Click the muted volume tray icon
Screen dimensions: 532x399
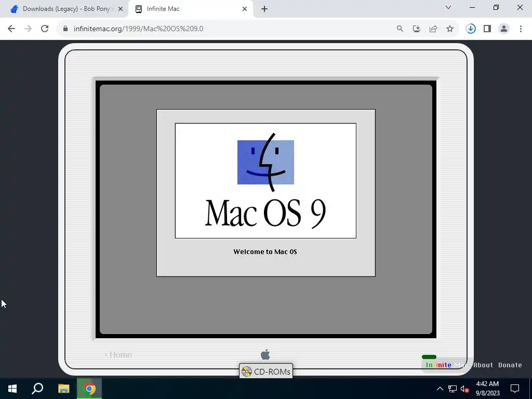(x=465, y=389)
